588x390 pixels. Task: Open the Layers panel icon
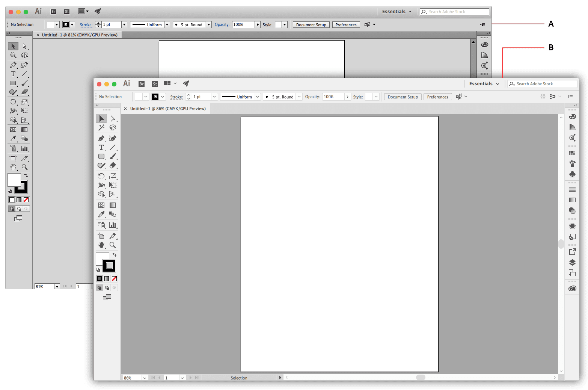tap(572, 262)
